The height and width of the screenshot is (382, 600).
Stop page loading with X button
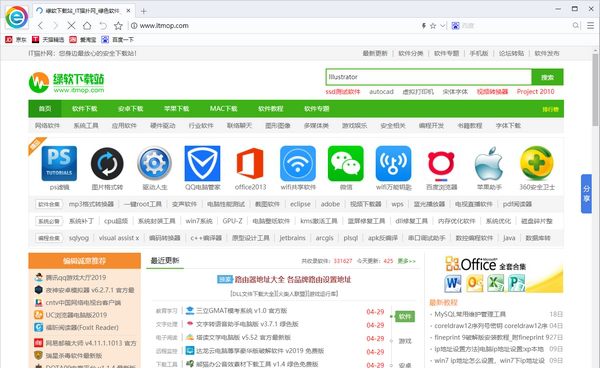71,26
